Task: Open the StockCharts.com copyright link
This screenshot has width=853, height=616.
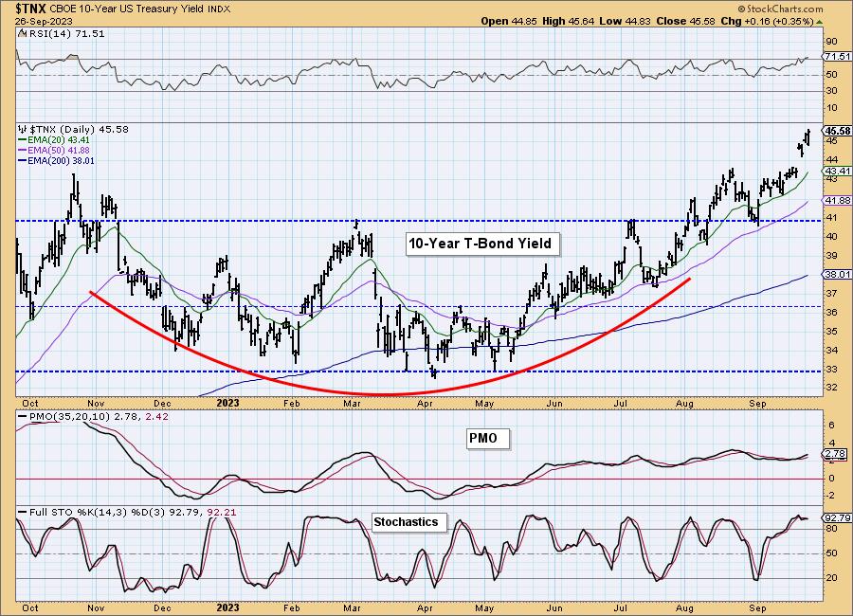Action: click(781, 9)
